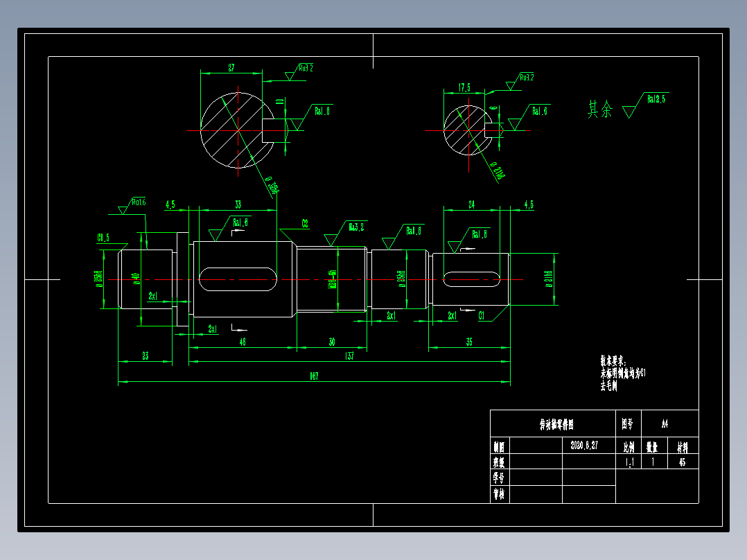Select the 30 length dimension
The width and height of the screenshot is (747, 560).
[331, 342]
